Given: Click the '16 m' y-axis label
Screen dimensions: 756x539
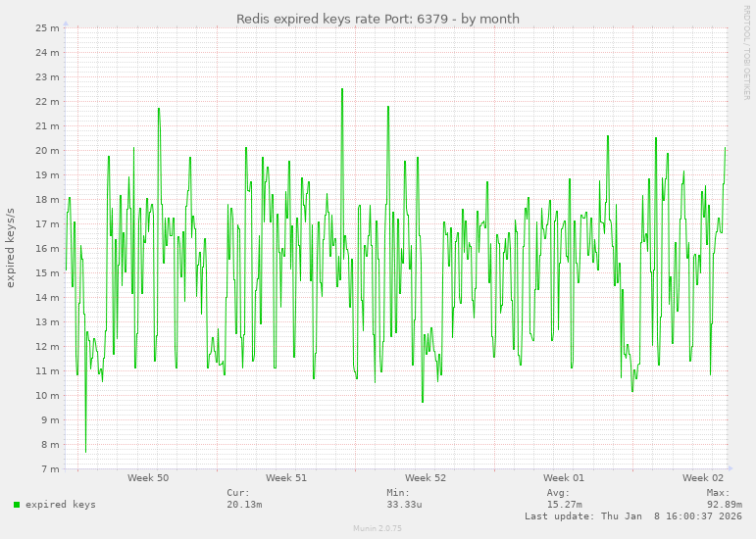Looking at the screenshot, I should tap(47, 249).
